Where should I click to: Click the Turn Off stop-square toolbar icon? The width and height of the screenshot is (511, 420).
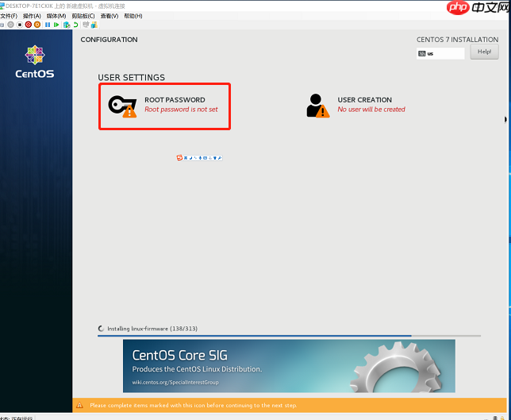click(20, 25)
